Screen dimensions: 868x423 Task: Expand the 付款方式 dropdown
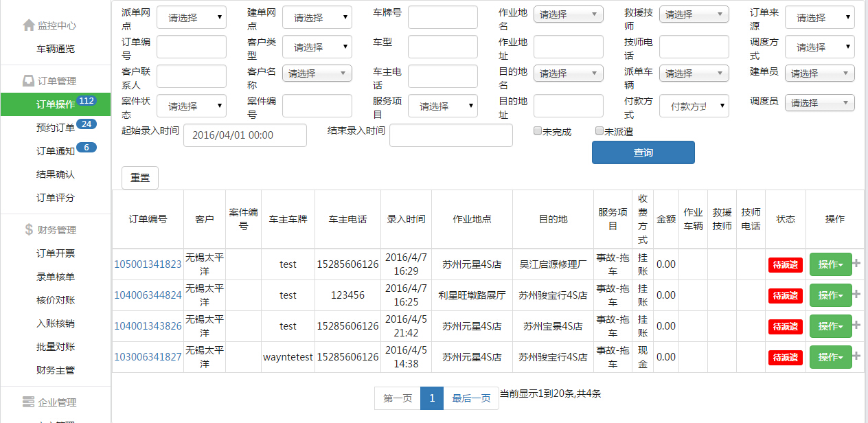[694, 106]
